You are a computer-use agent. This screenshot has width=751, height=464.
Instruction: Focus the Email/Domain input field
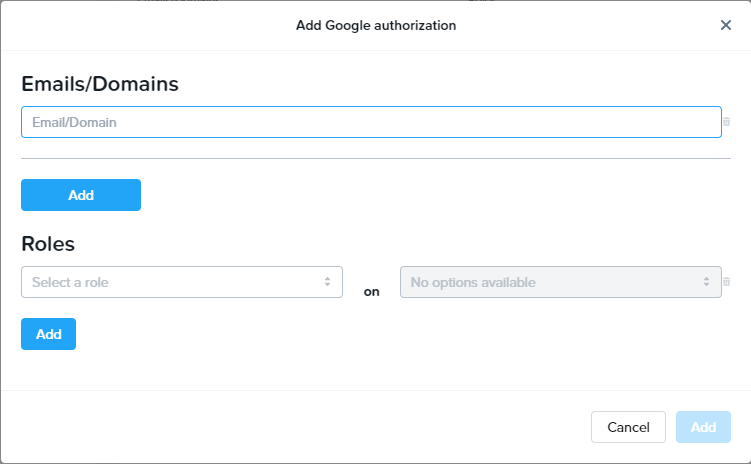pos(371,122)
